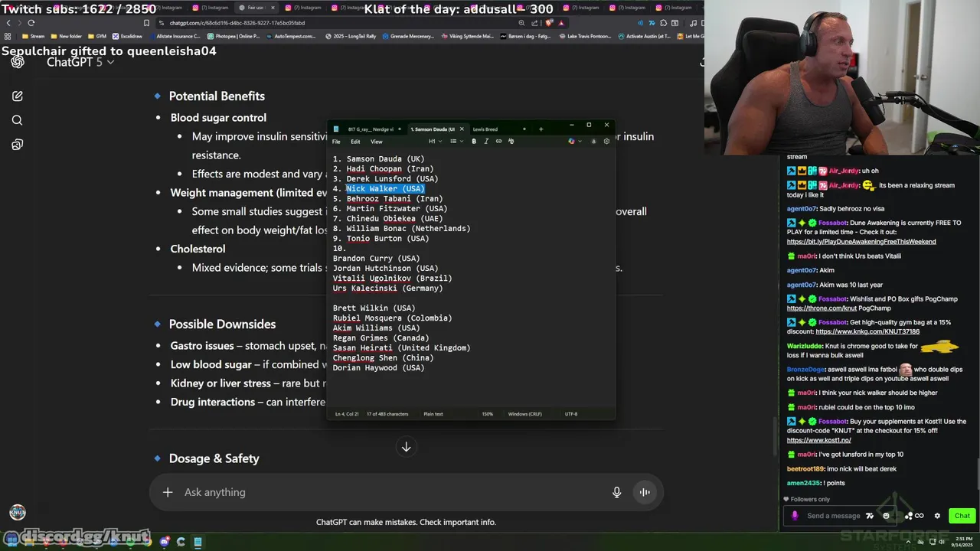Click 'Plain text' in Notepad status bar
The height and width of the screenshot is (551, 980).
pos(433,414)
